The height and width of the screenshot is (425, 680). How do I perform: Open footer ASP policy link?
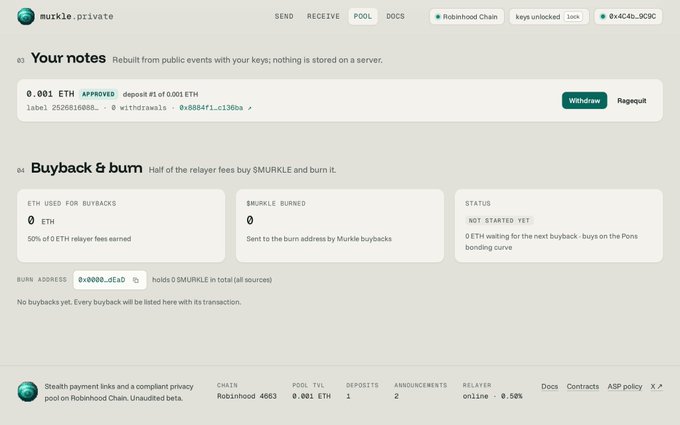coord(624,386)
